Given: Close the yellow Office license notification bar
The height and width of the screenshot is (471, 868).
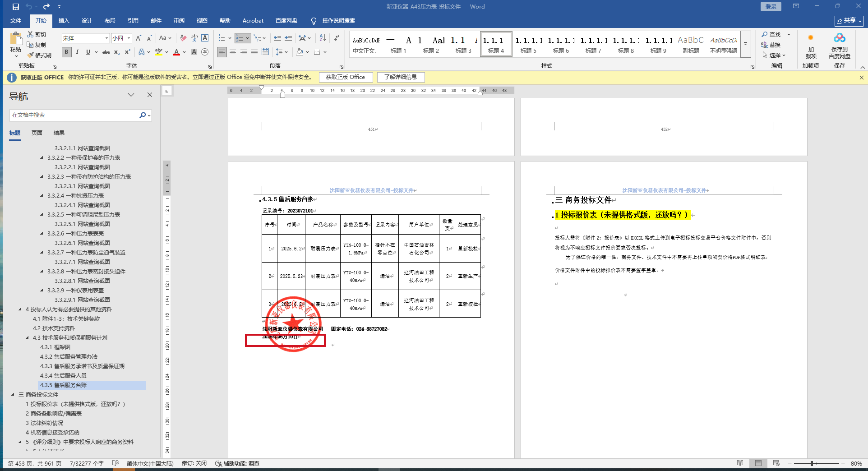Looking at the screenshot, I should click(862, 78).
